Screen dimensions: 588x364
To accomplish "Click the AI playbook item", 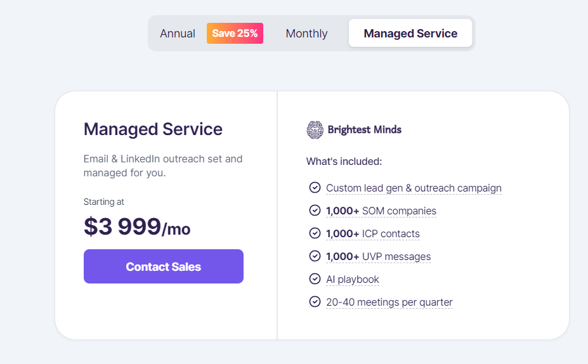I will click(353, 280).
